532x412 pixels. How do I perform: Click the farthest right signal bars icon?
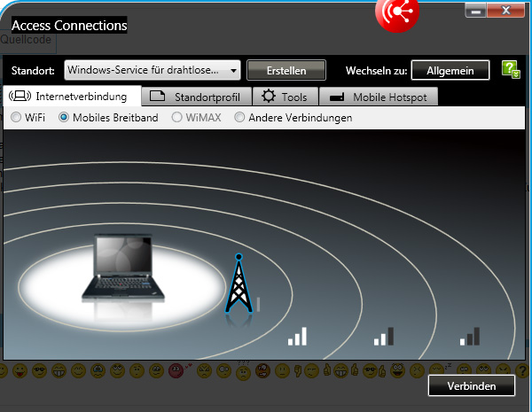pos(469,336)
